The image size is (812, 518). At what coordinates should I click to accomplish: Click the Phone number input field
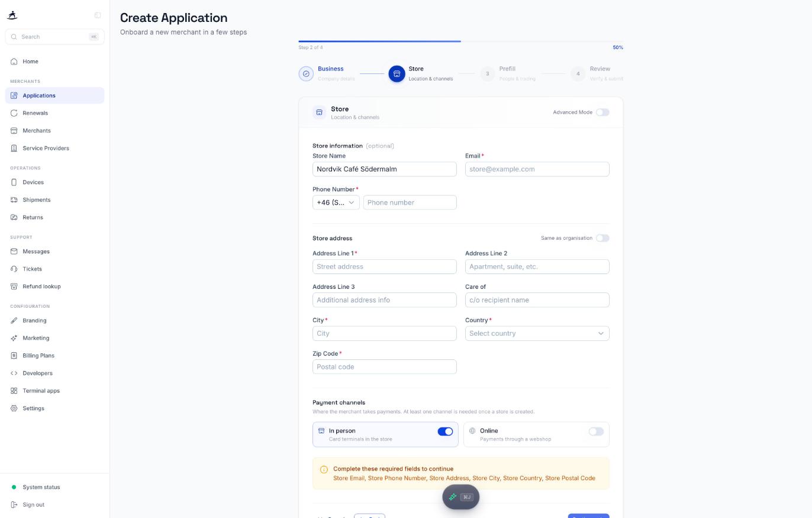click(410, 202)
